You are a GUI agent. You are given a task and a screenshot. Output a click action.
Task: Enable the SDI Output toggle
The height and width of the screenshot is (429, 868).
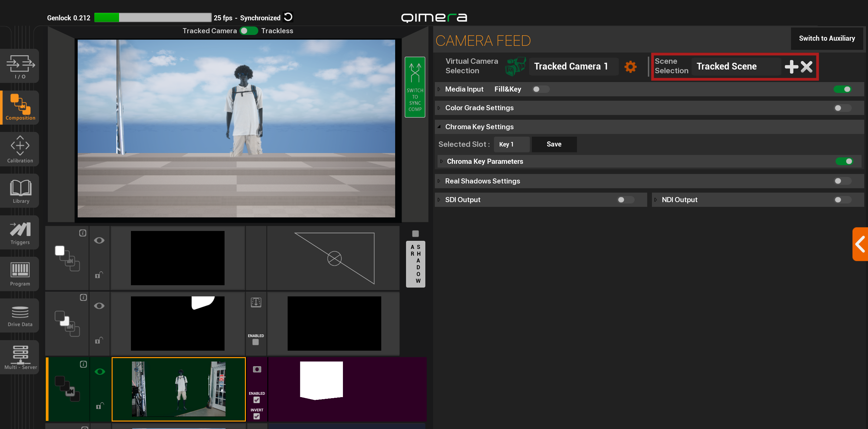[626, 200]
